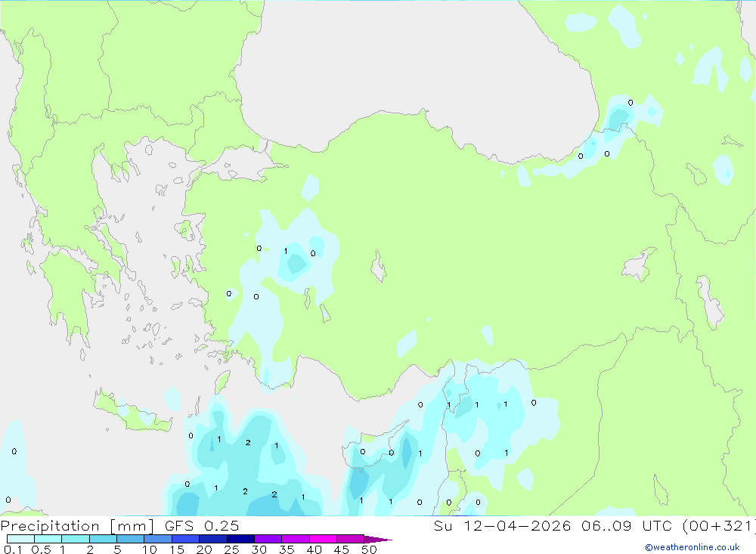Click the 10–15 mm legend color swatch
The image size is (756, 554).
click(158, 539)
